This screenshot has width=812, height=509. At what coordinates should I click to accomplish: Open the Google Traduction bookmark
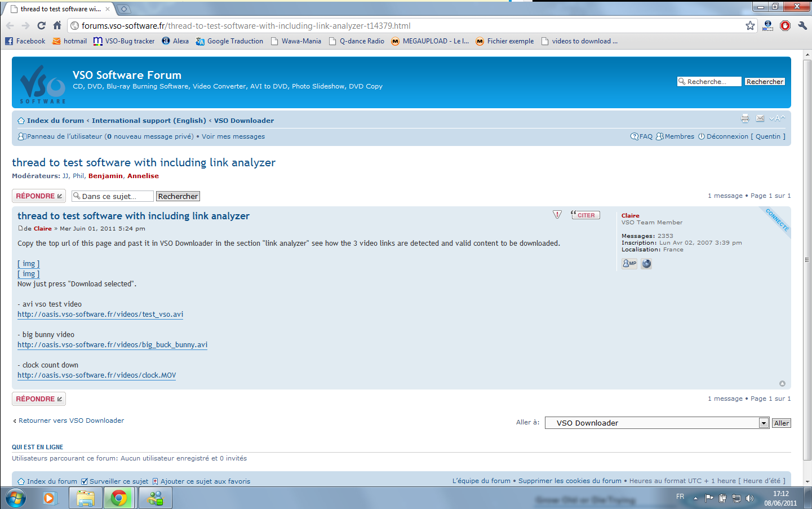click(x=229, y=41)
